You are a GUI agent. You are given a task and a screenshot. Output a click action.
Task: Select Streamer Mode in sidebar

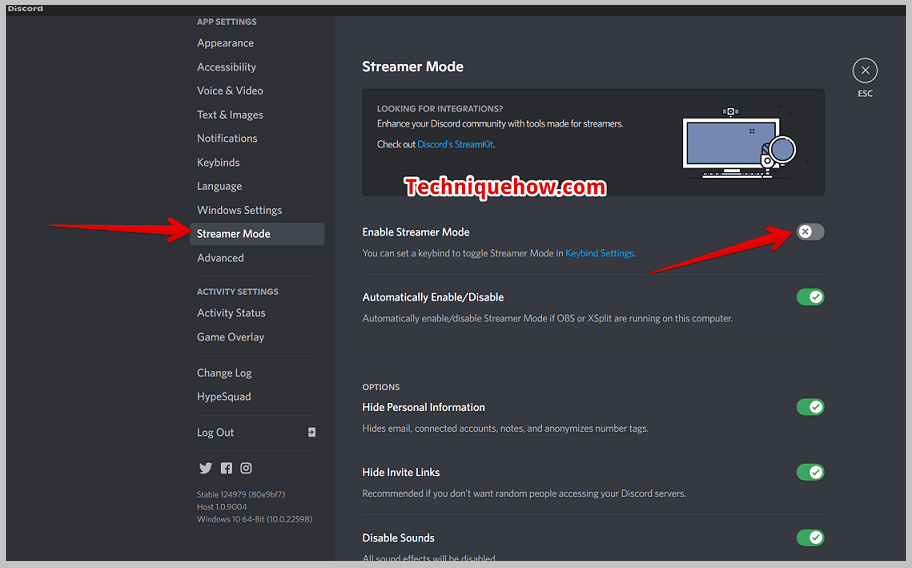pos(257,234)
